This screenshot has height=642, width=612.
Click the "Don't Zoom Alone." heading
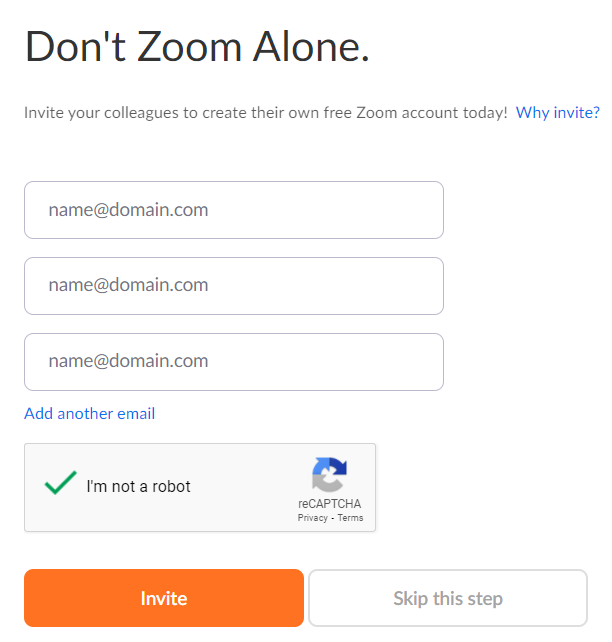click(x=197, y=47)
